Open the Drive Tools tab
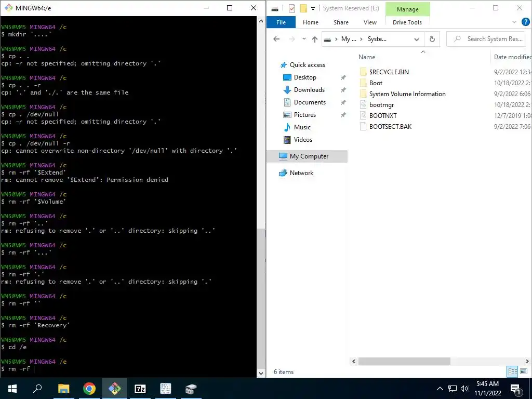 point(407,22)
